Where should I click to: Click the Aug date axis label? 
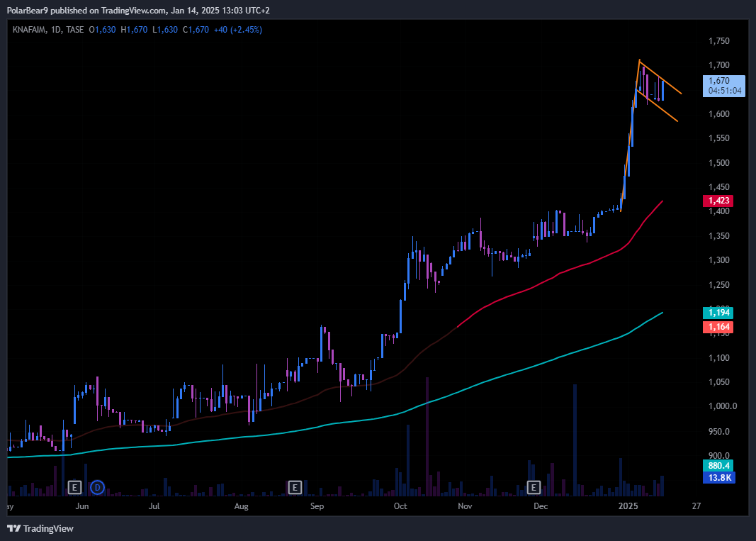(x=241, y=506)
